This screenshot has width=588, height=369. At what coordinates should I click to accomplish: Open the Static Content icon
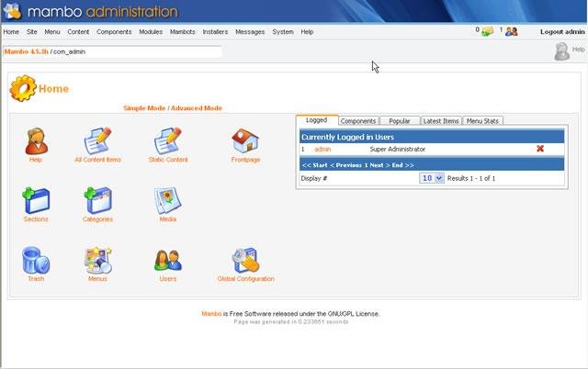(168, 140)
